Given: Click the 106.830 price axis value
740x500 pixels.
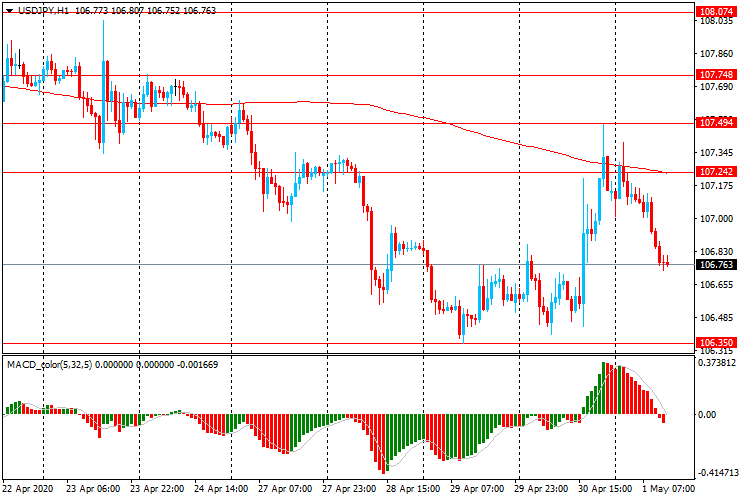Looking at the screenshot, I should pos(716,252).
